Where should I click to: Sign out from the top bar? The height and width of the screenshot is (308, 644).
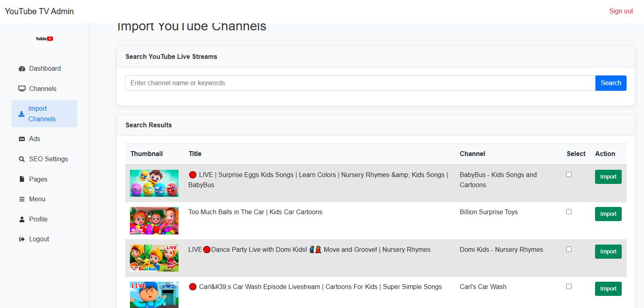coord(621,11)
